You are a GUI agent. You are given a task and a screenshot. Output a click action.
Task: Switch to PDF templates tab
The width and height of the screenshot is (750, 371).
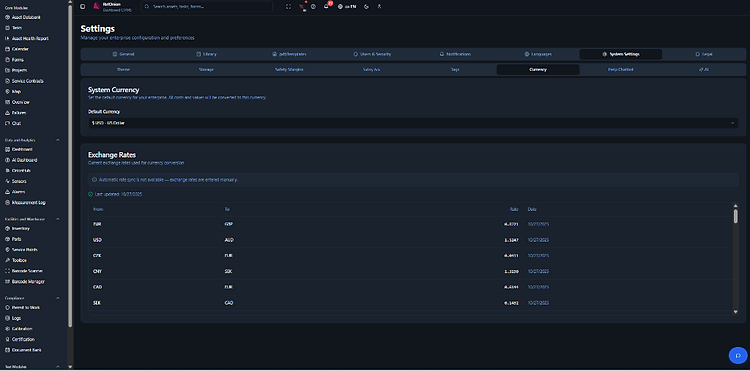tap(289, 54)
